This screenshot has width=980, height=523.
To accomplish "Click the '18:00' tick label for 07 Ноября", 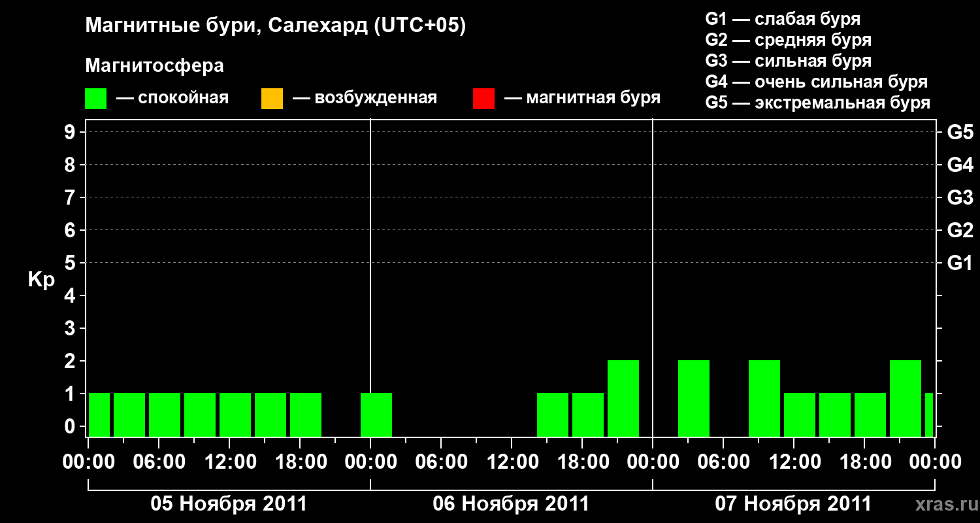I will (864, 462).
